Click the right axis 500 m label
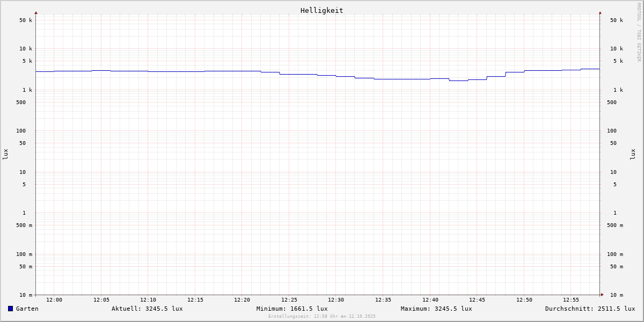644x322 pixels. 615,225
